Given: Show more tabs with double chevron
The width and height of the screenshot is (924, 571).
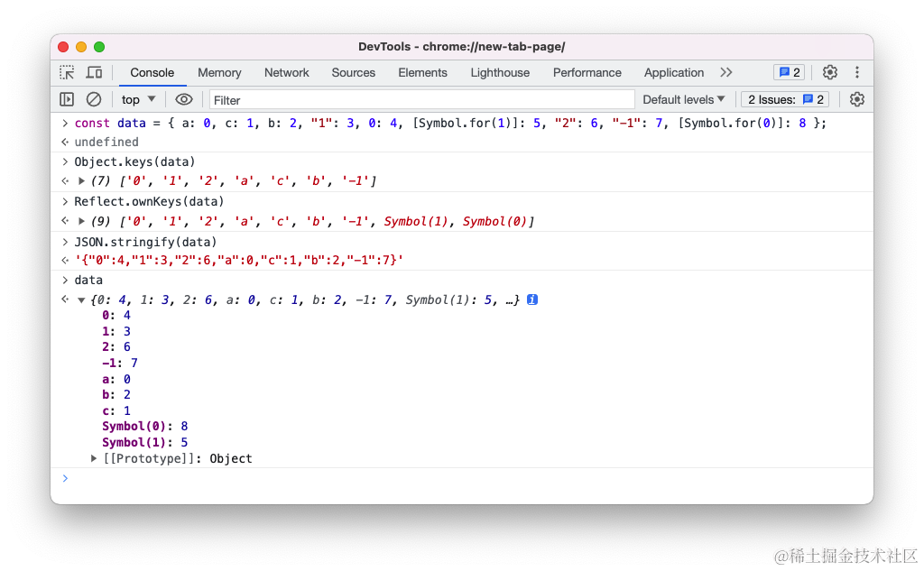Looking at the screenshot, I should (726, 72).
